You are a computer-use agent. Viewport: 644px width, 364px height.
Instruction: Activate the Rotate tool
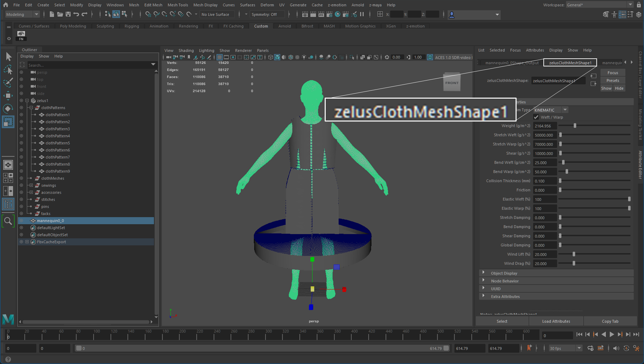(8, 109)
